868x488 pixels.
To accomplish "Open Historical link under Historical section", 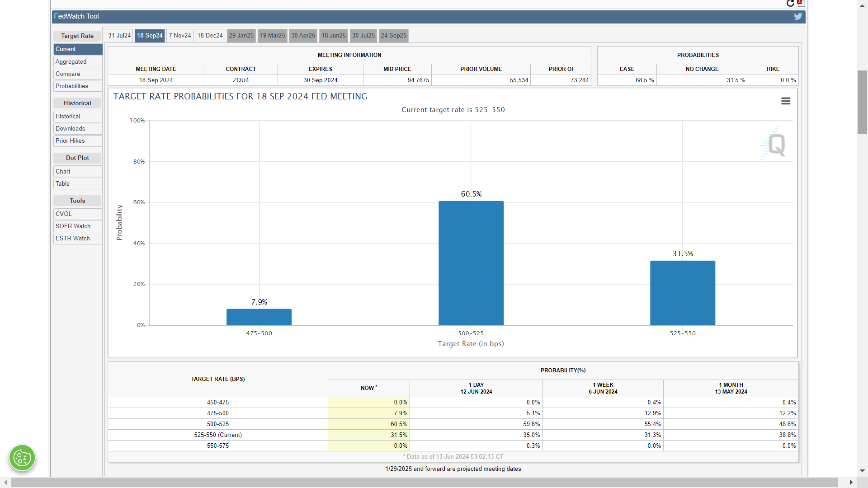I will (78, 116).
